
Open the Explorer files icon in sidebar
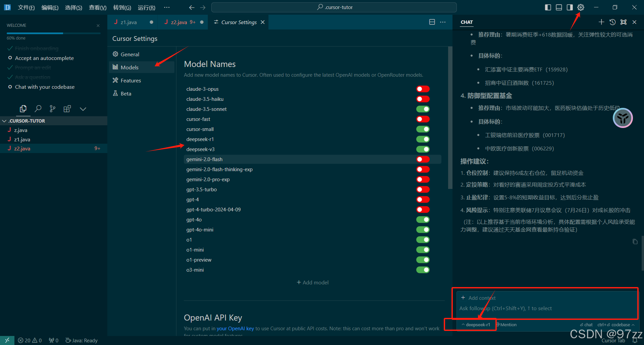click(x=23, y=109)
